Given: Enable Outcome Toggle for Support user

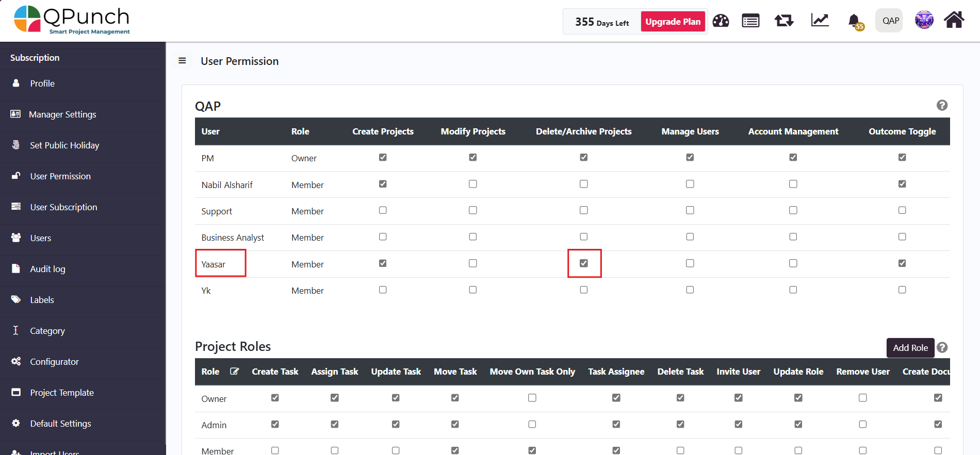Looking at the screenshot, I should pos(902,210).
